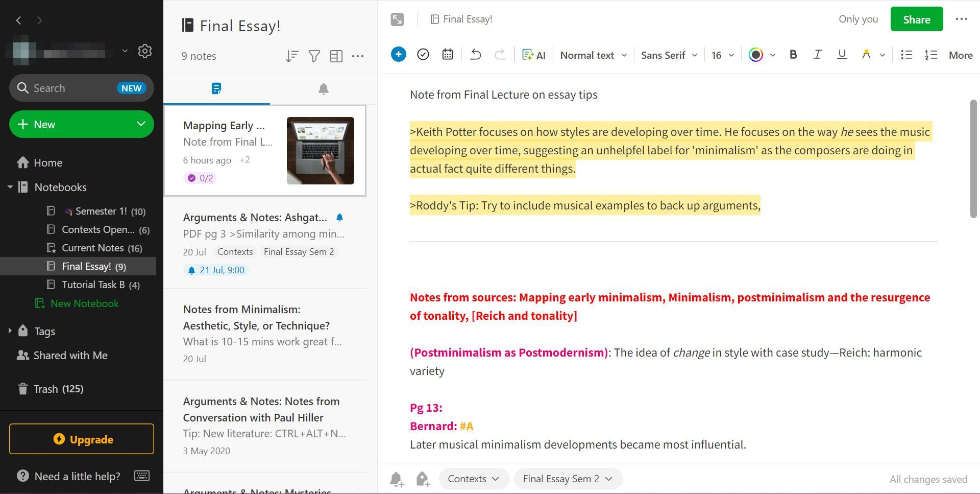This screenshot has height=494, width=980.
Task: Insert a checkbox into the note
Action: pos(423,54)
